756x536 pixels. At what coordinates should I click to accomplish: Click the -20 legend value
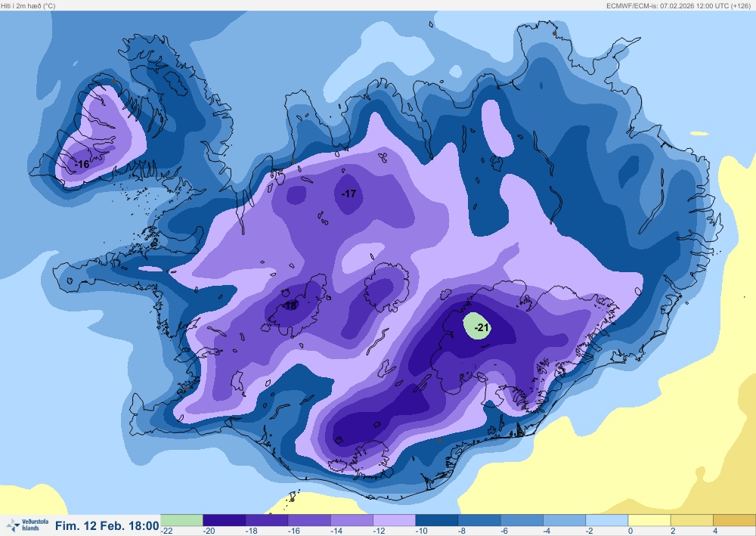[209, 531]
